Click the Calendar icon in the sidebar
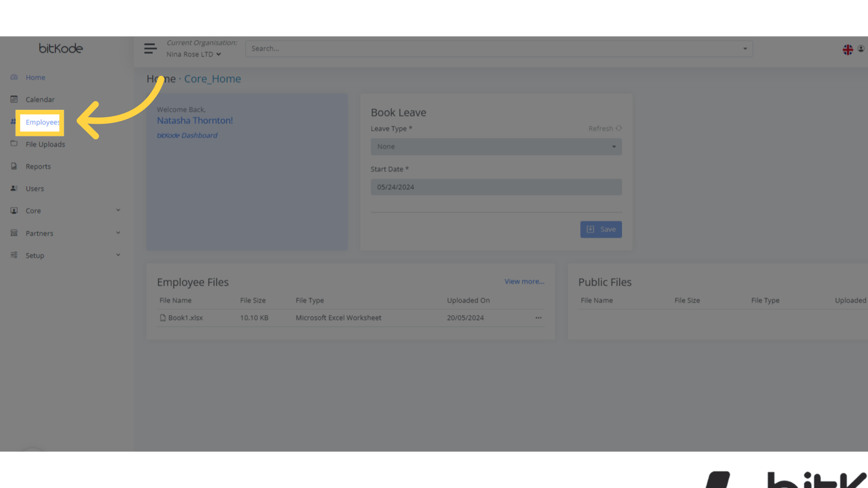Viewport: 868px width, 488px height. 14,99
